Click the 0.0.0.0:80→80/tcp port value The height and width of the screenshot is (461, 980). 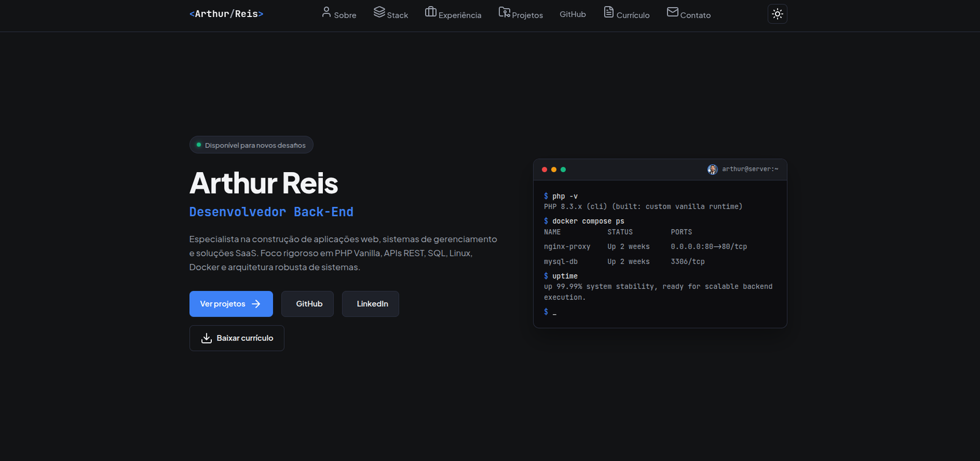(x=709, y=247)
